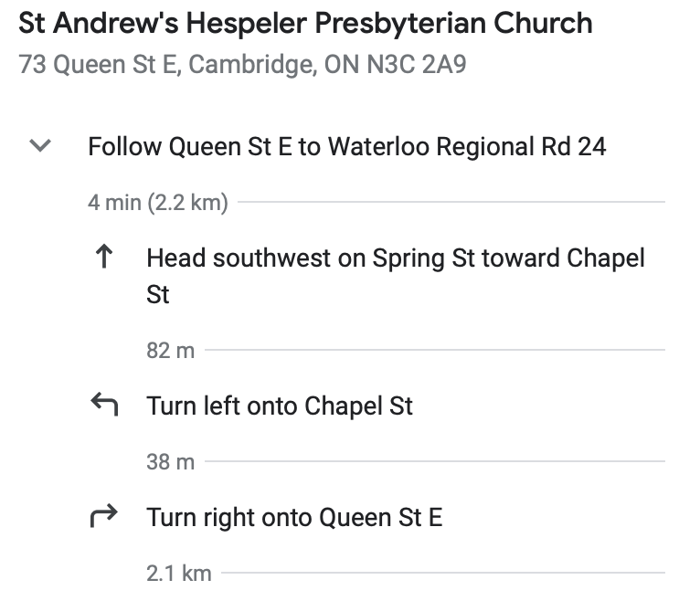Screen dimensions: 700x601
Task: Click the 82 m distance label
Action: click(x=171, y=351)
